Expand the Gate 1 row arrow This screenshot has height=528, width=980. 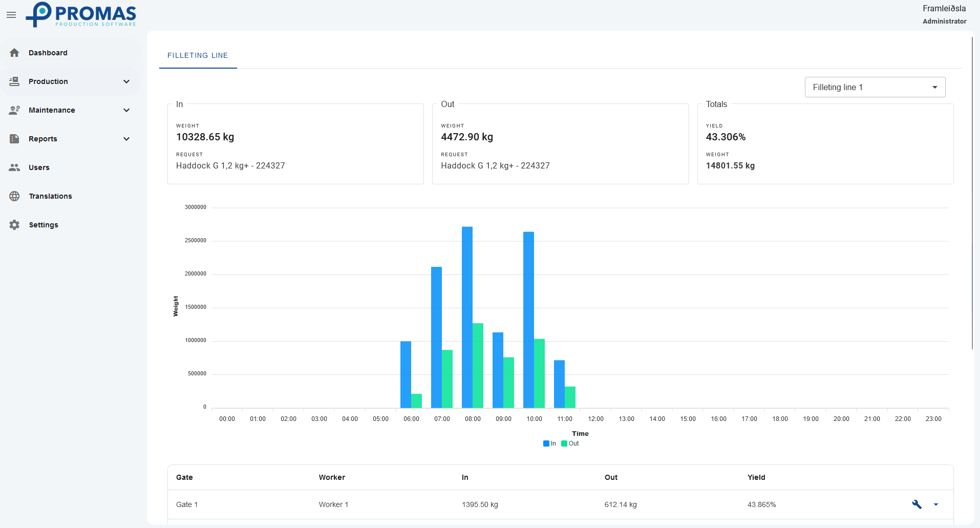coord(936,504)
